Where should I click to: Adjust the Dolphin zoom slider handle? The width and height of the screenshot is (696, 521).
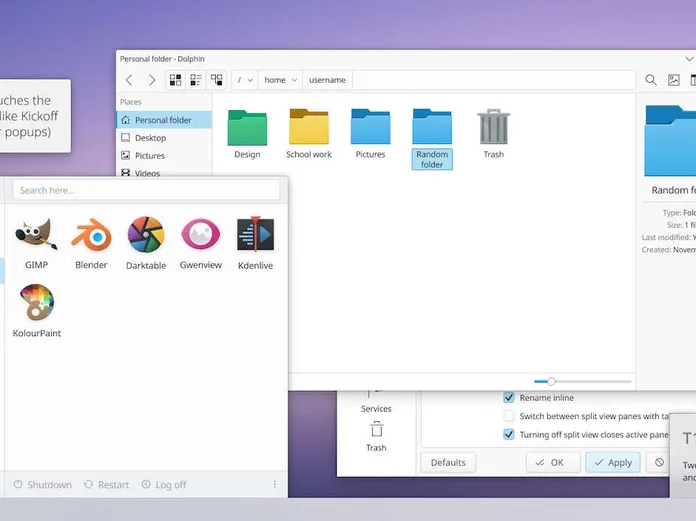551,381
